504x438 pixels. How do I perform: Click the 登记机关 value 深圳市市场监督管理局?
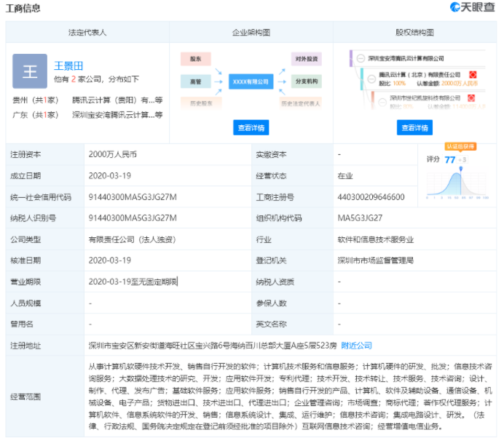coord(375,260)
